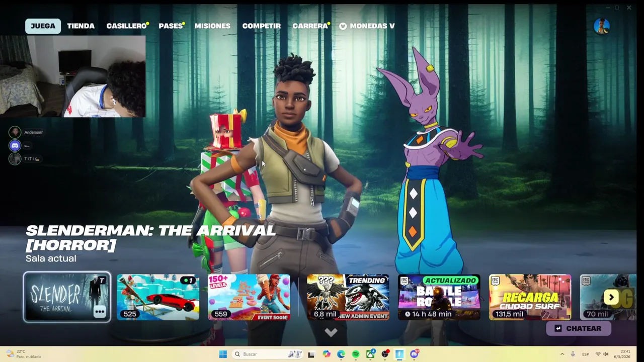This screenshot has width=644, height=362.
Task: Launch Copilot from the taskbar
Action: click(327, 354)
